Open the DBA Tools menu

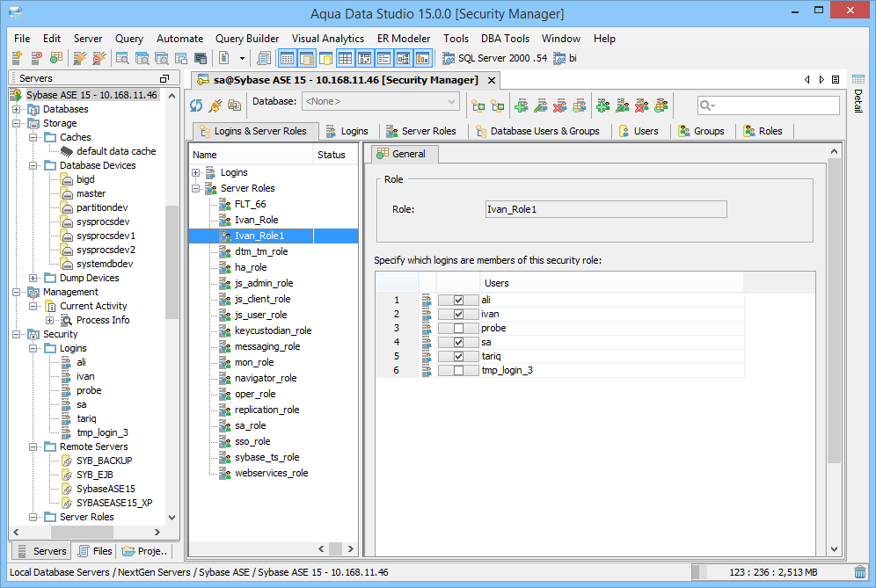click(x=505, y=39)
